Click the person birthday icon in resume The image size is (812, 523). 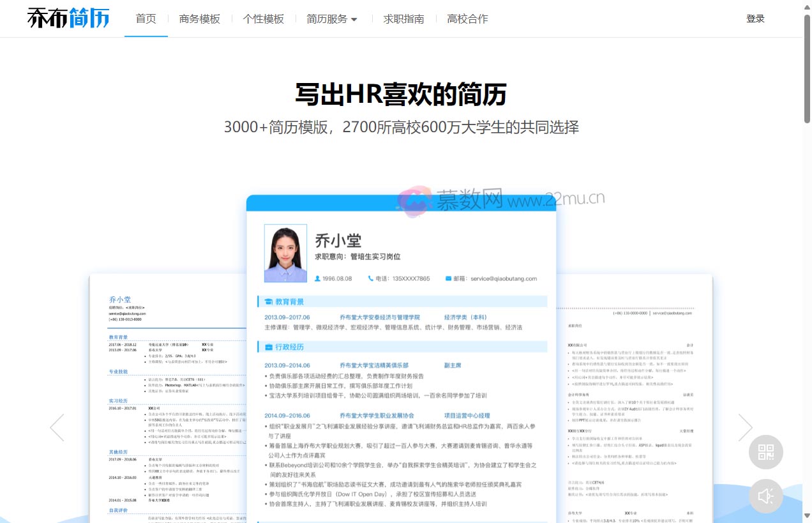click(x=318, y=278)
